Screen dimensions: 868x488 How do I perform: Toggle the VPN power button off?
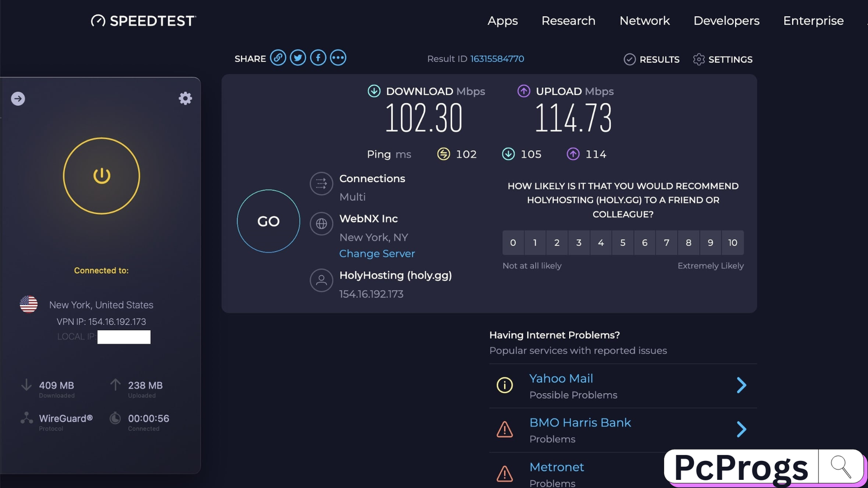tap(101, 176)
